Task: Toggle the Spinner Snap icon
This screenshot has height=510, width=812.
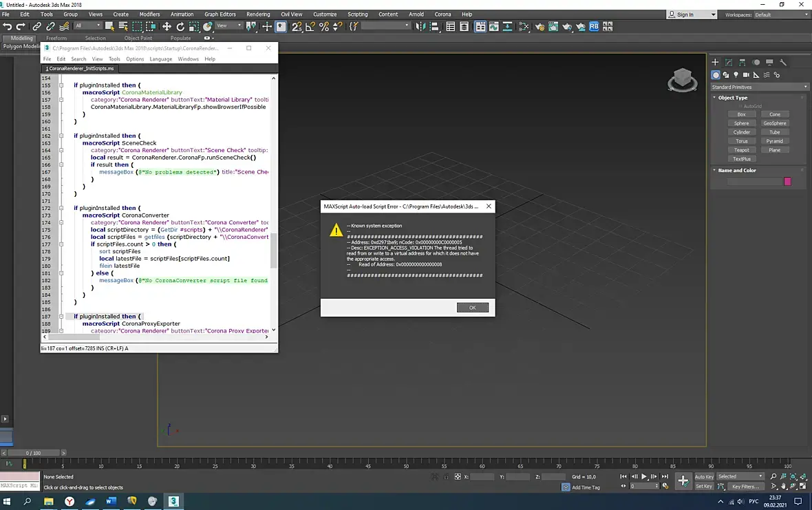Action: pos(337,26)
